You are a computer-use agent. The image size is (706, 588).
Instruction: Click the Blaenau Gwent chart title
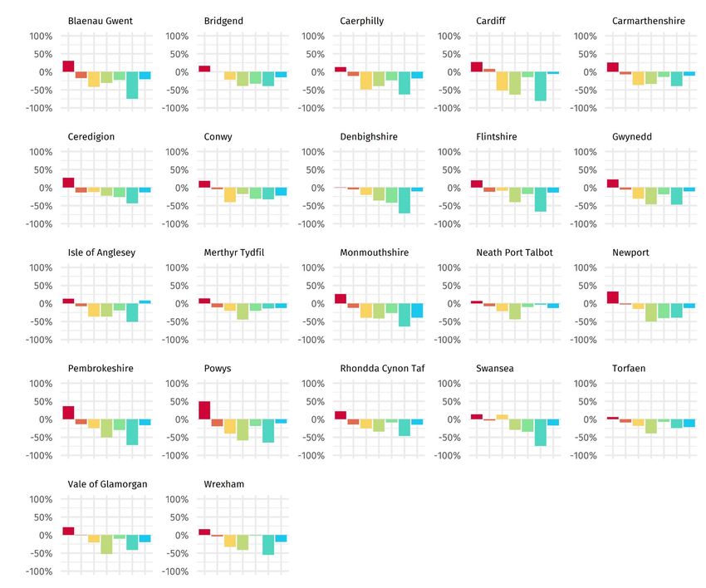coord(96,21)
